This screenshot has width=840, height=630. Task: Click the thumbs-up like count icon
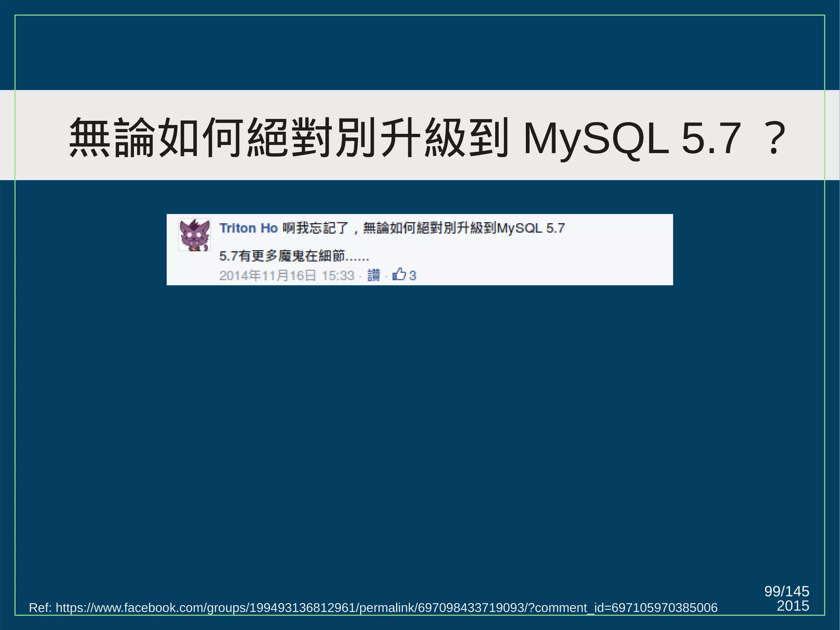pyautogui.click(x=399, y=274)
